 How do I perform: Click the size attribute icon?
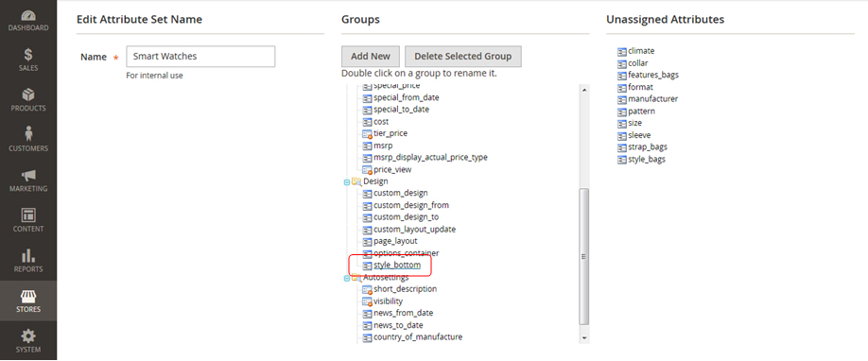click(x=621, y=124)
